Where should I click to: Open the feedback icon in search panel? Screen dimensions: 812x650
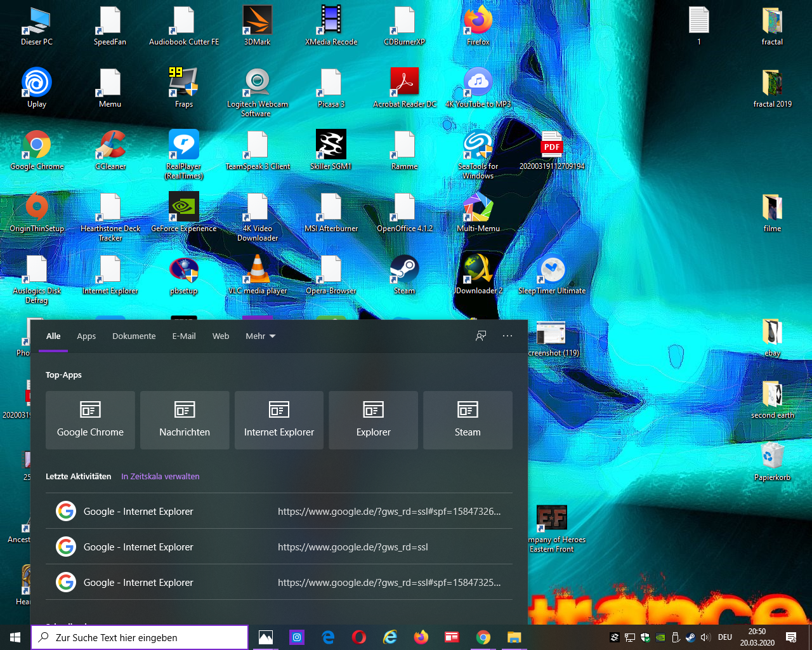[x=481, y=336]
